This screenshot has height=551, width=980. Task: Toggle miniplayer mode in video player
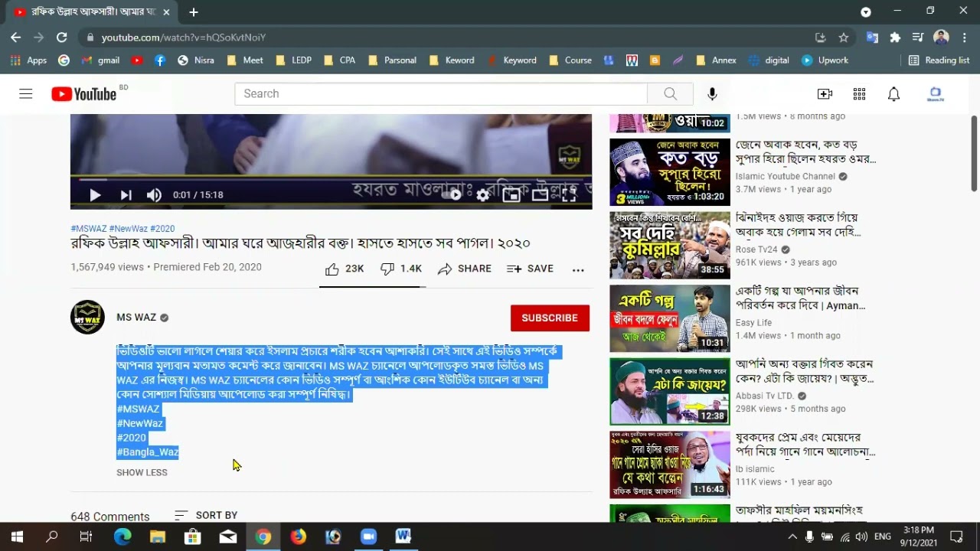pos(511,195)
